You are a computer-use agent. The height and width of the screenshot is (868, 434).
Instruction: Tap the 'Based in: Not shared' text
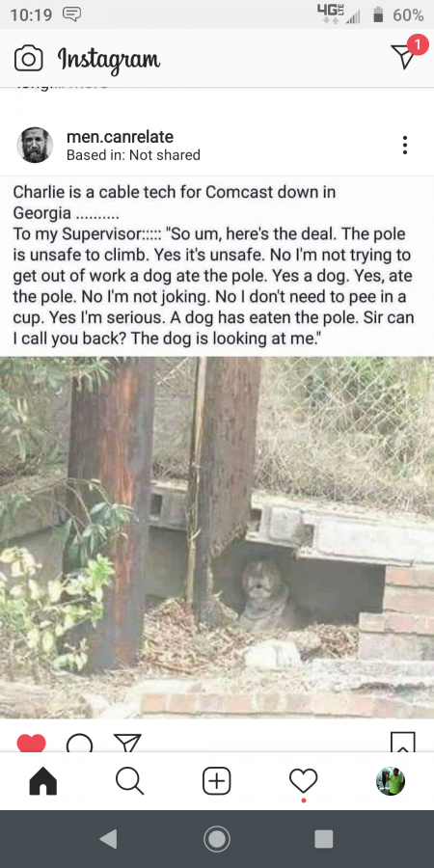tap(133, 155)
